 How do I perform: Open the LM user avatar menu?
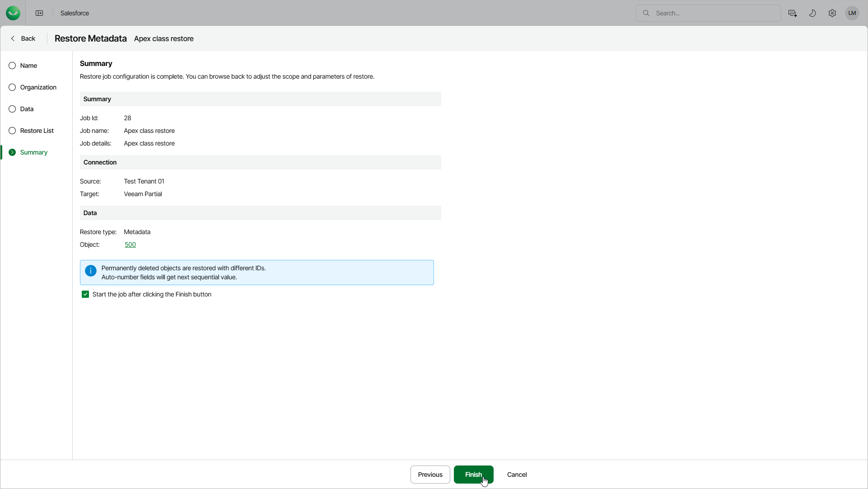[852, 13]
